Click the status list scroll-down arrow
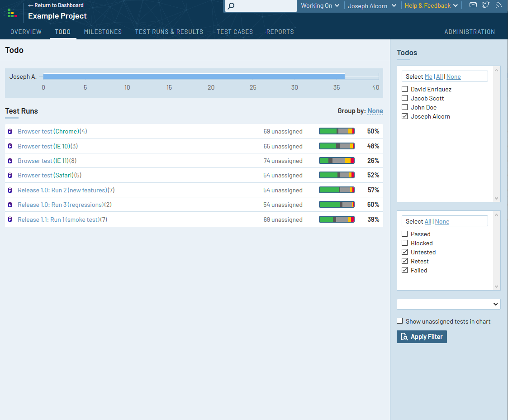Screen dimensions: 508x420 (x=496, y=286)
